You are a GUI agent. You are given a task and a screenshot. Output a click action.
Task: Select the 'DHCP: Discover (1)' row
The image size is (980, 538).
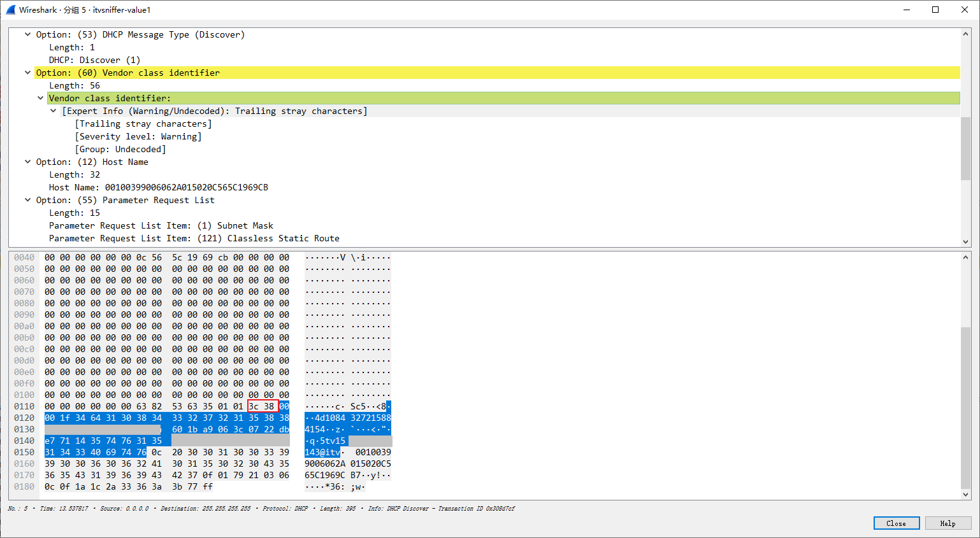click(x=94, y=60)
